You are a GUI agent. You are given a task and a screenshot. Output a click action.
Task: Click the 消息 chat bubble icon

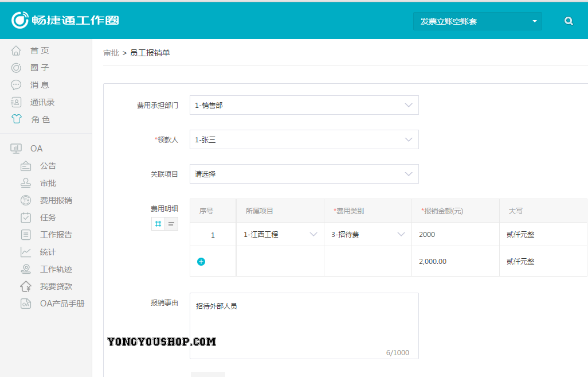click(x=16, y=85)
